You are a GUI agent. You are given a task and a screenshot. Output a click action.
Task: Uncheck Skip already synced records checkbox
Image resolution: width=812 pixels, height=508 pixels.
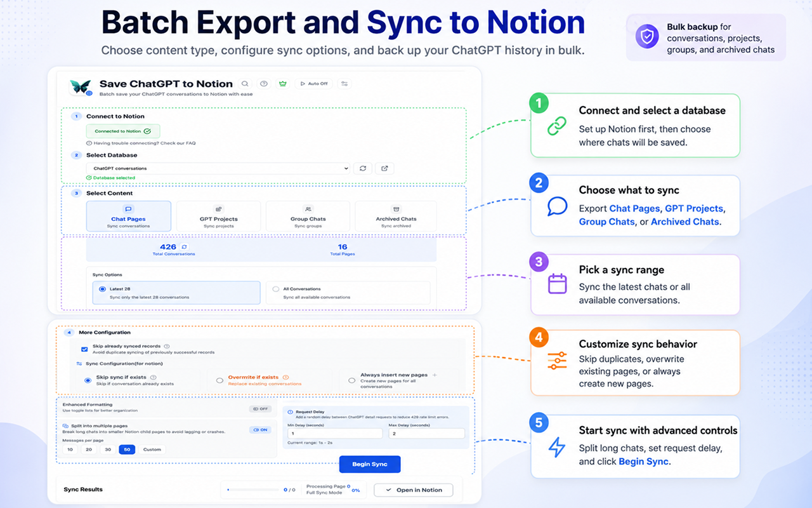pyautogui.click(x=84, y=349)
